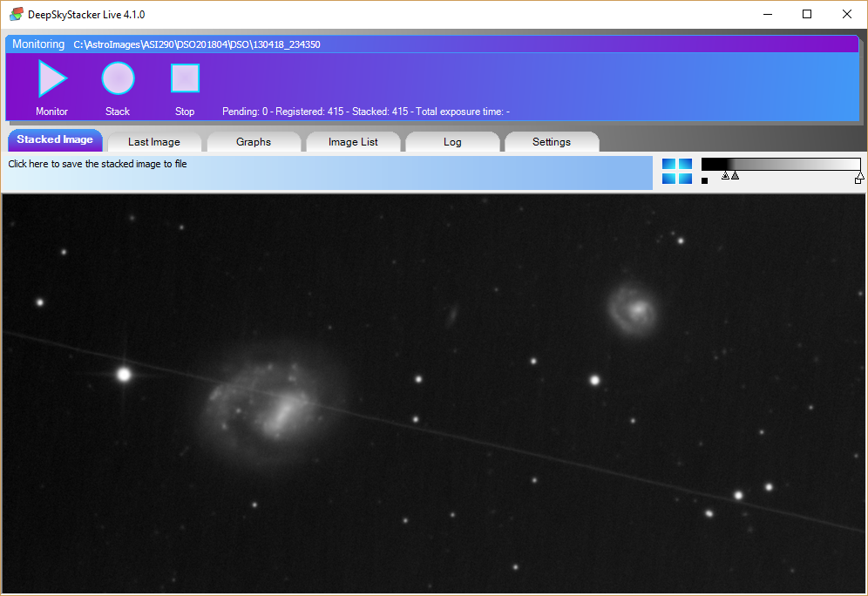
Task: Click the white square at gradient right end
Action: (x=858, y=181)
